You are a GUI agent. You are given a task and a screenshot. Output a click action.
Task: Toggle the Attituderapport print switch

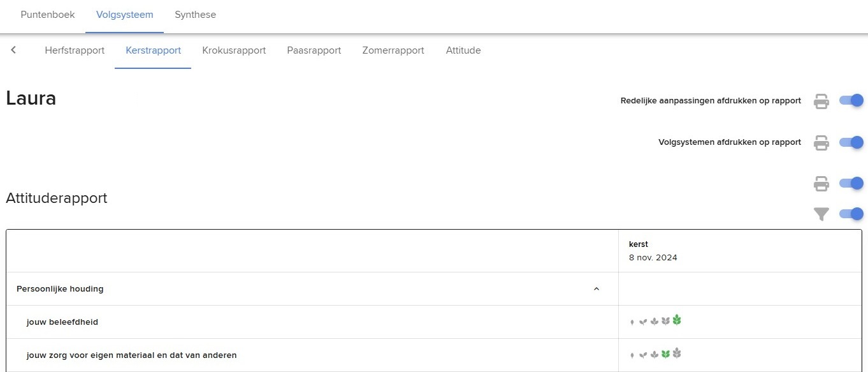pos(851,183)
